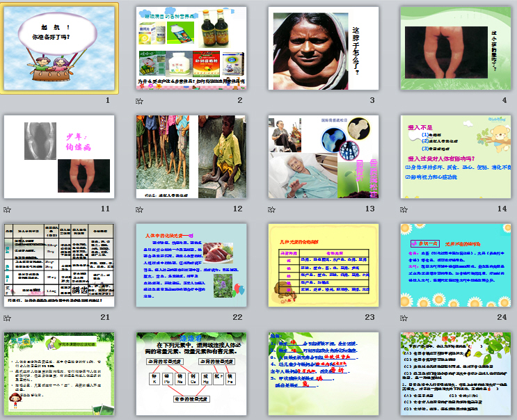Screen dimensions: 517x420
Task: Click the animation star under slide 24
Action: click(404, 318)
